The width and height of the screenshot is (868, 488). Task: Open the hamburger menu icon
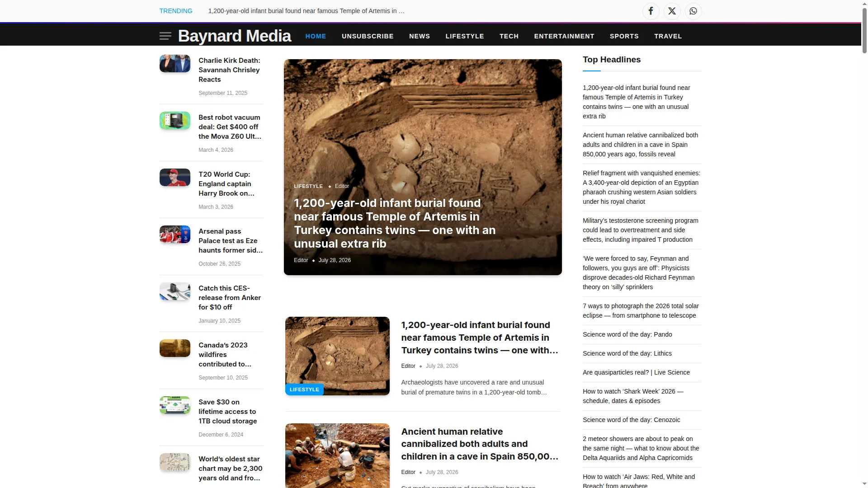click(x=165, y=36)
